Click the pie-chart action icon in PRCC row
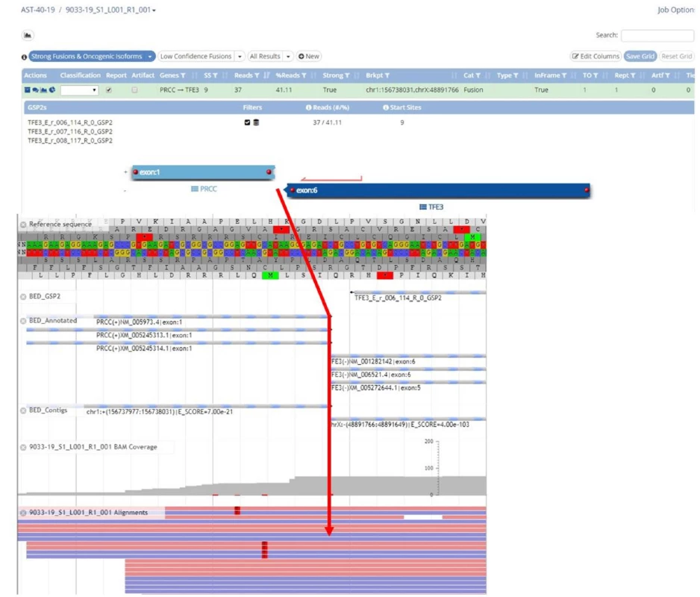Viewport: 700px width, 597px height. click(52, 90)
